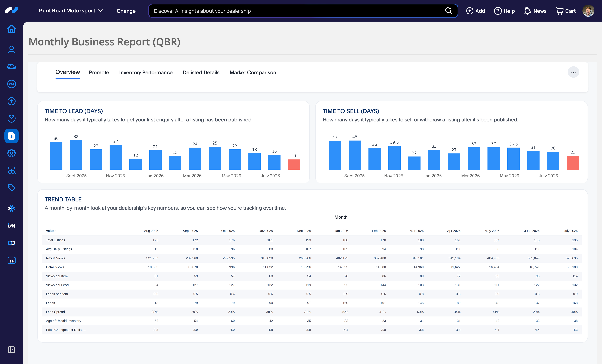Switch to the Overview tab
The image size is (602, 364).
[x=68, y=72]
